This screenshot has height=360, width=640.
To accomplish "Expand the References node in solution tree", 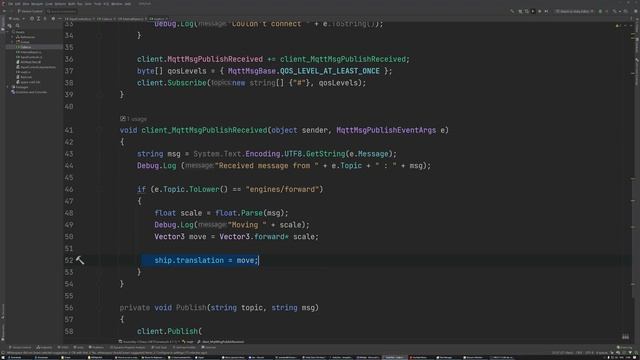I will [x=13, y=37].
